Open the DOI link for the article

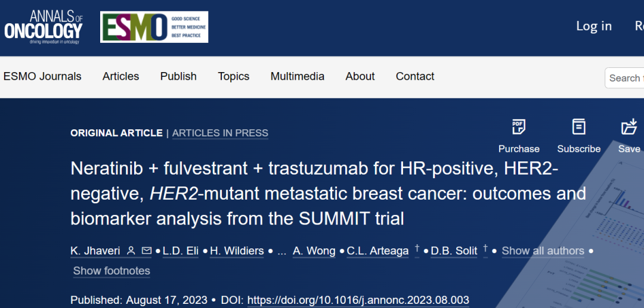(x=358, y=300)
